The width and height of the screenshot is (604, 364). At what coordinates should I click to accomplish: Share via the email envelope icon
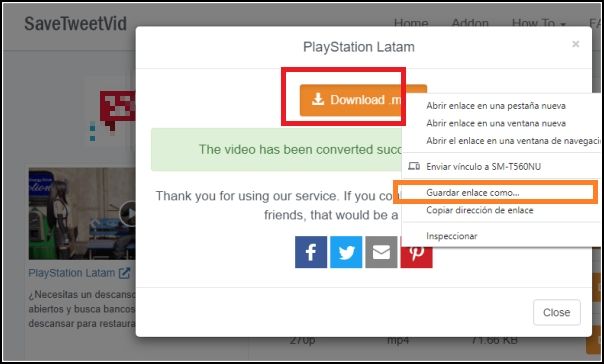381,252
